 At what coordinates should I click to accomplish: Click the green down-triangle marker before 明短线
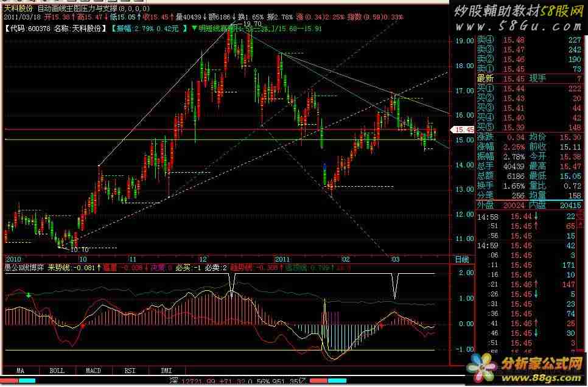(194, 28)
